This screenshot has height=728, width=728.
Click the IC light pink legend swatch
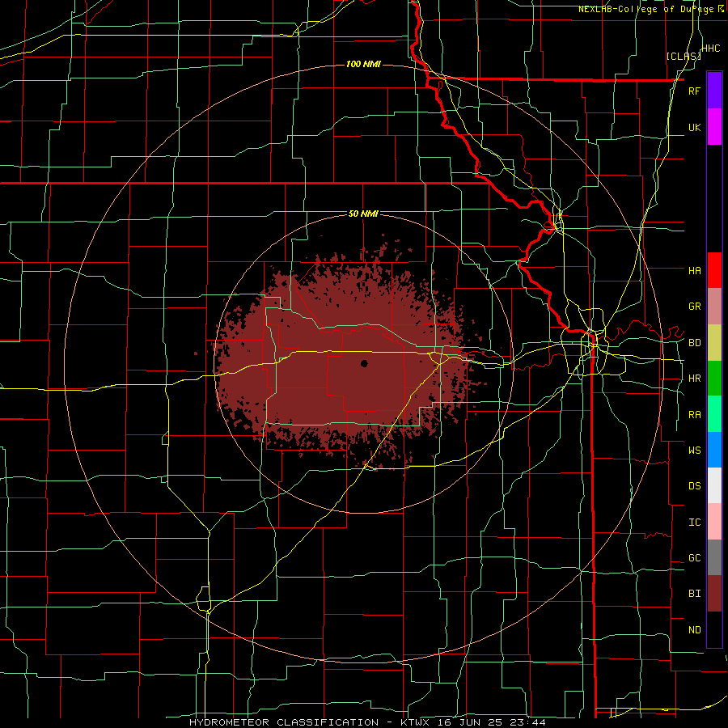(714, 522)
